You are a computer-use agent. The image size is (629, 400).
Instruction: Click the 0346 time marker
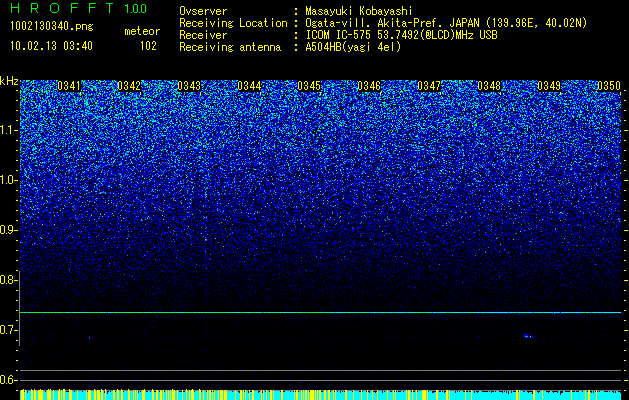tap(369, 86)
